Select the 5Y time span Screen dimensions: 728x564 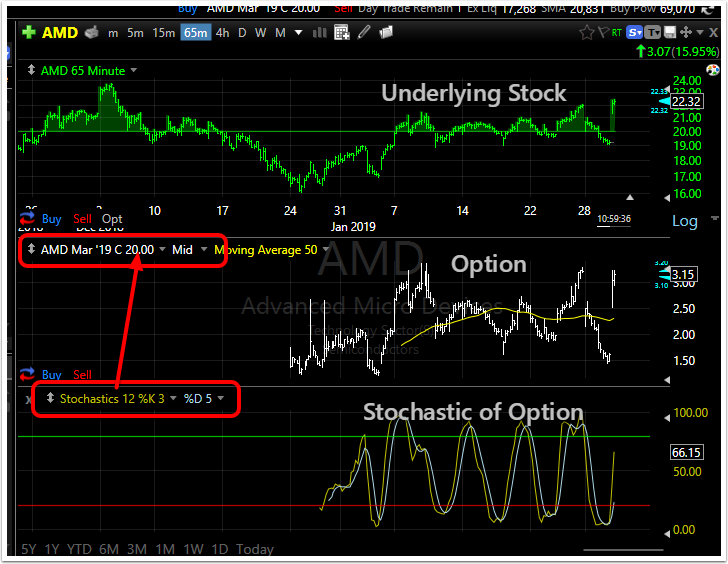28,549
